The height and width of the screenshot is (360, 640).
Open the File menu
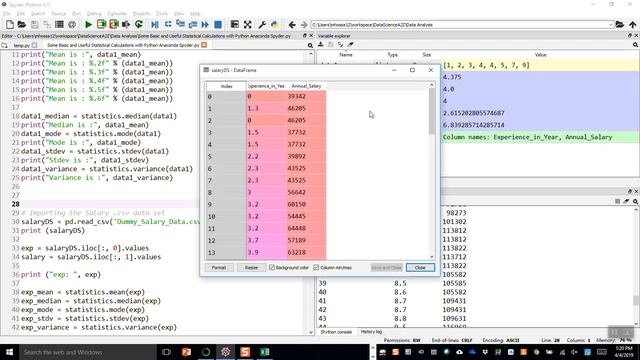(7, 13)
